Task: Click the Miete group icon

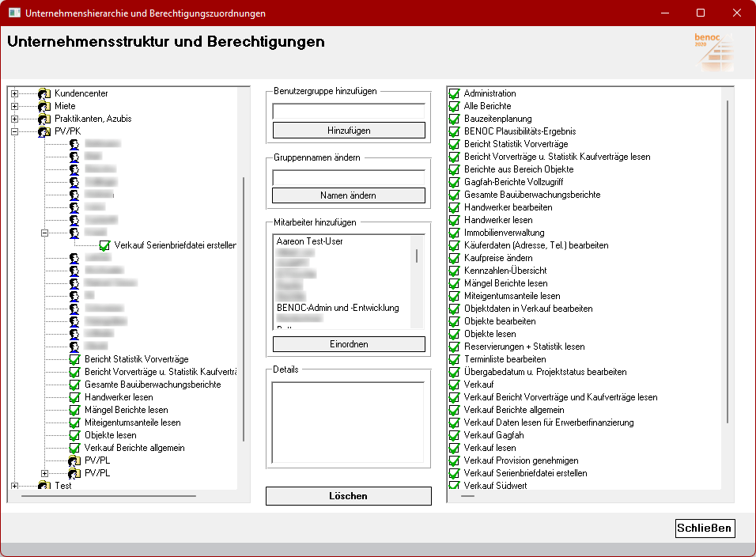Action: [x=44, y=106]
